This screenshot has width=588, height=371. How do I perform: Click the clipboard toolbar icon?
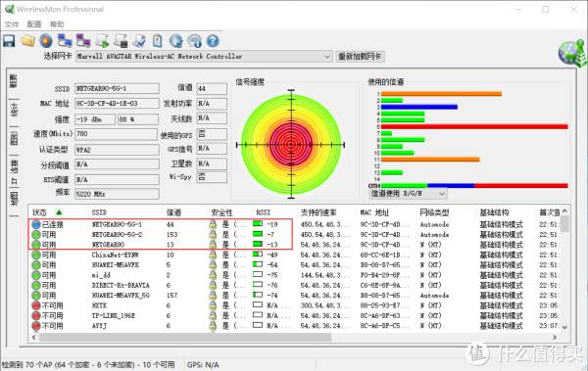(158, 41)
